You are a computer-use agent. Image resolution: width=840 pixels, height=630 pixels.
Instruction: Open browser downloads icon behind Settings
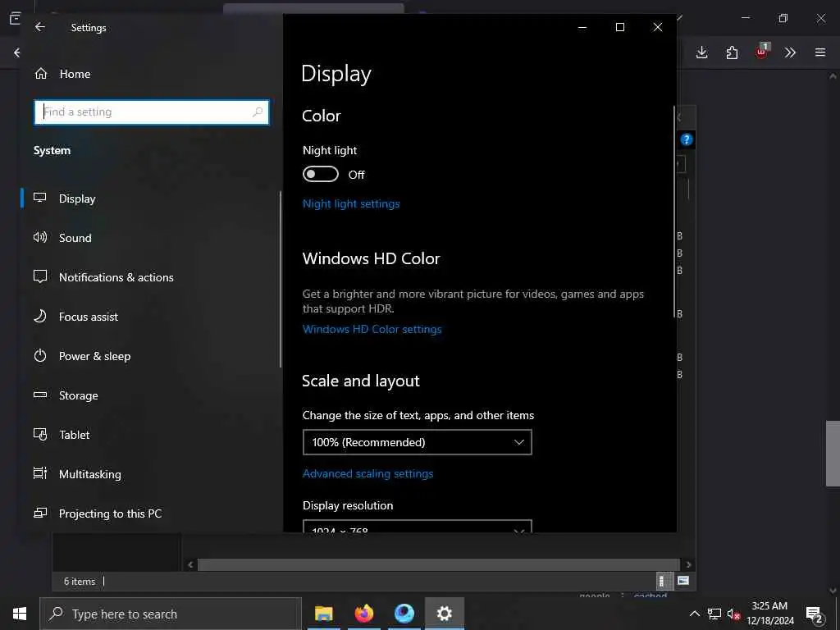(702, 52)
